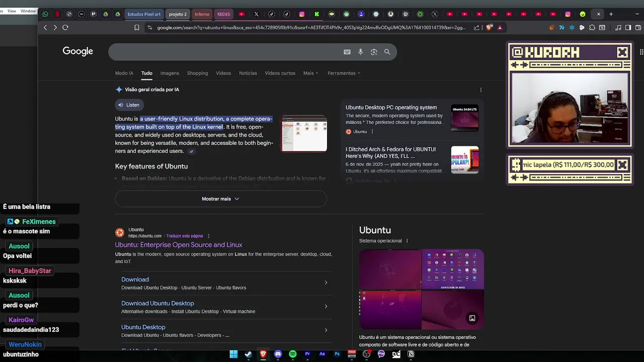Select the Shopping search tab
Viewport: 644px width, 362px height.
click(x=197, y=73)
